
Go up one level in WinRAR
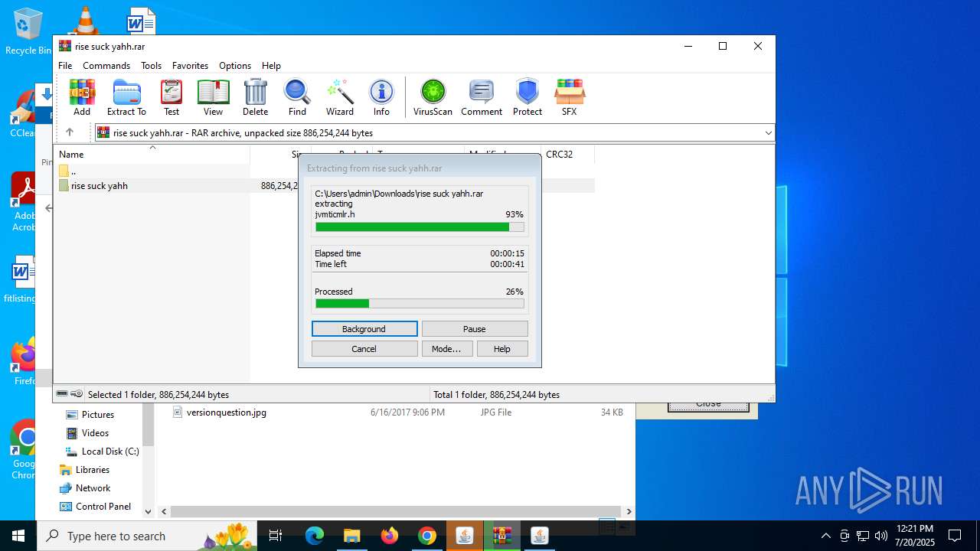[70, 132]
